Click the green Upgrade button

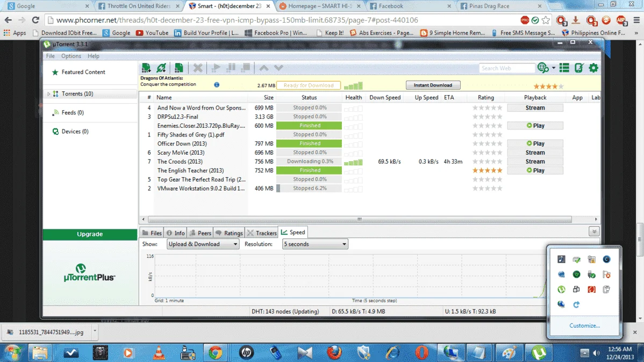click(90, 234)
